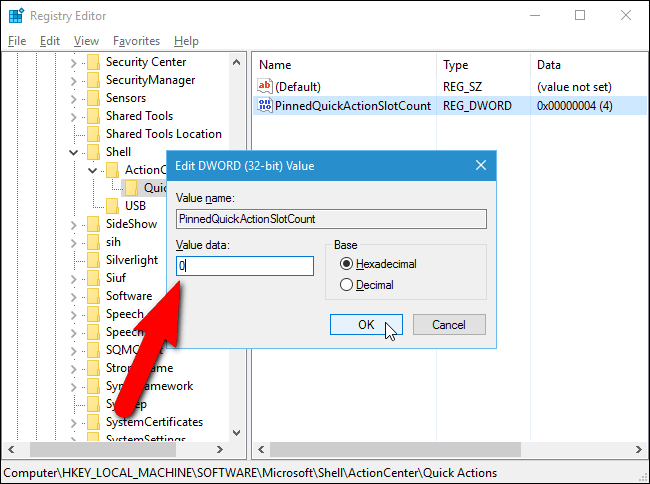This screenshot has height=484, width=650.
Task: Expand the SecurityManager key
Action: [x=73, y=80]
